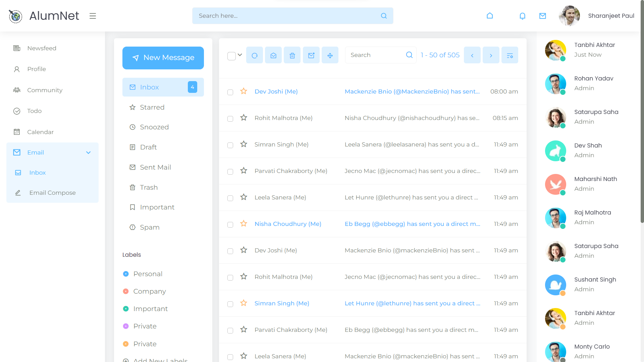Check the select-all emails checkbox
This screenshot has width=644, height=362.
[x=231, y=56]
